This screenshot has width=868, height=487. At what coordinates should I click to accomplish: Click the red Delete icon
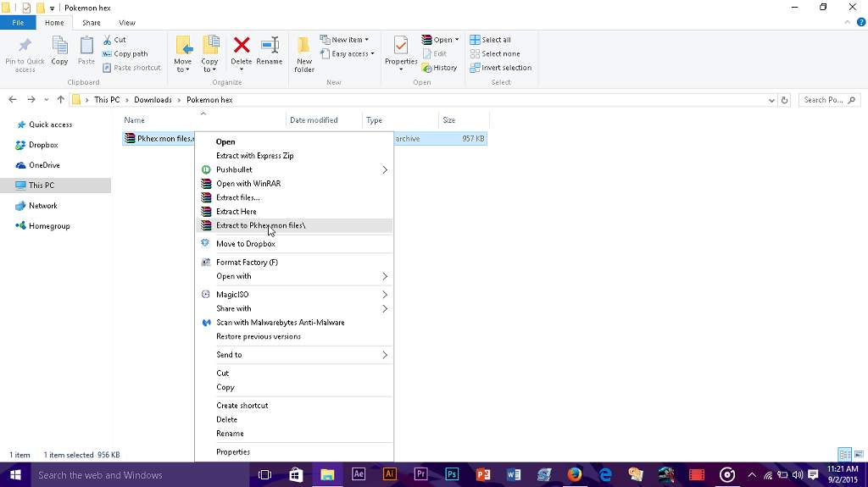click(242, 45)
